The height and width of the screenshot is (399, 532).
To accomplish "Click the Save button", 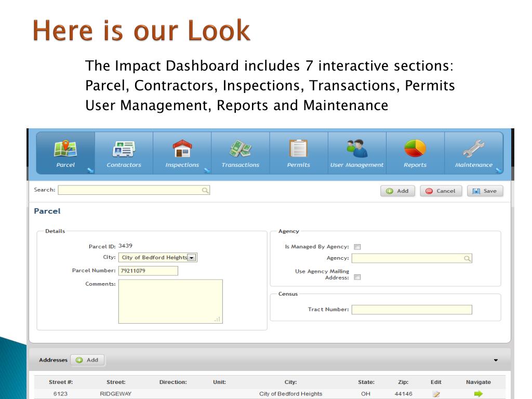I will point(485,191).
